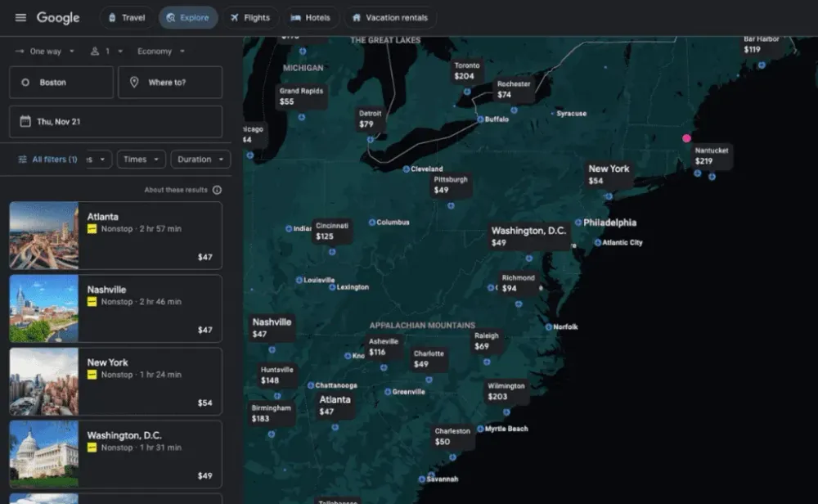Open All filters (1)

pyautogui.click(x=47, y=159)
